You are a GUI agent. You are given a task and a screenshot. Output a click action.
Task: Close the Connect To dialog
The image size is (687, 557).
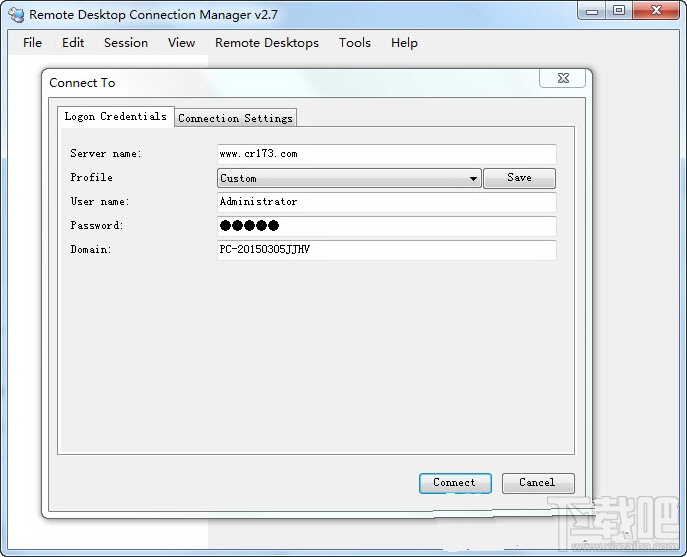click(563, 78)
